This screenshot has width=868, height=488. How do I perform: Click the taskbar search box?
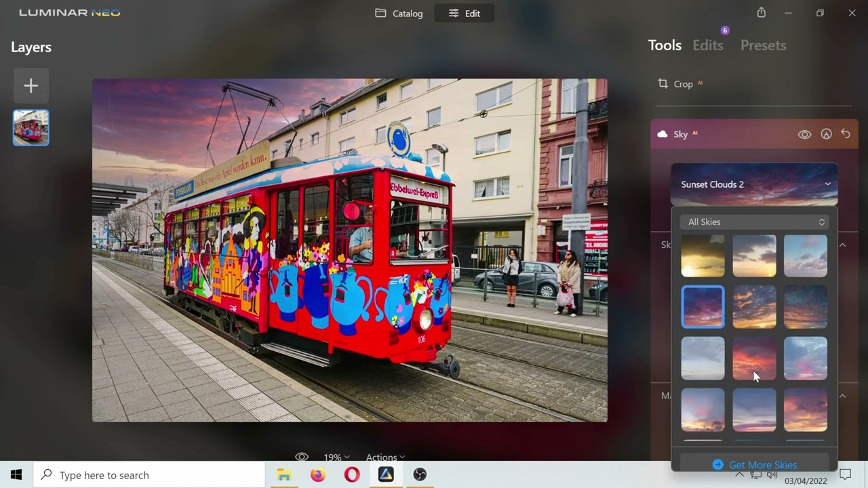pos(149,475)
